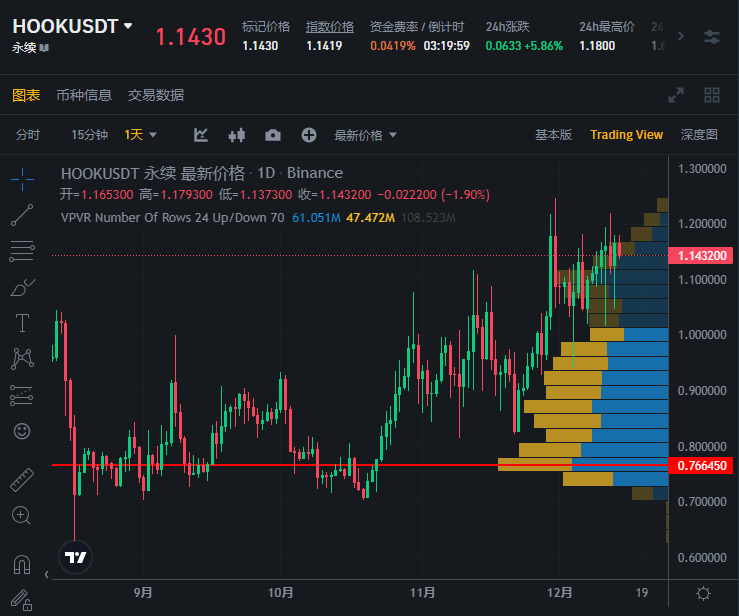Viewport: 739px width, 616px height.
Task: Open the emoji sticker tool
Action: [21, 432]
